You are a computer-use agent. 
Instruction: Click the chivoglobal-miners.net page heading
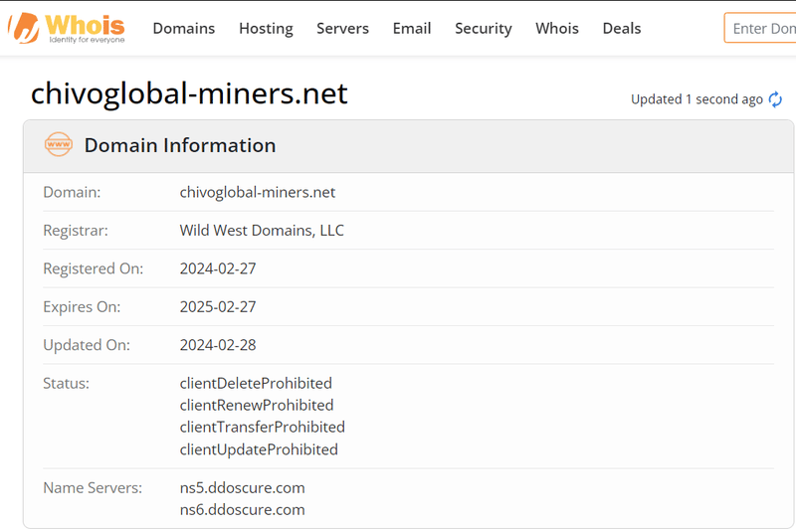pyautogui.click(x=189, y=93)
